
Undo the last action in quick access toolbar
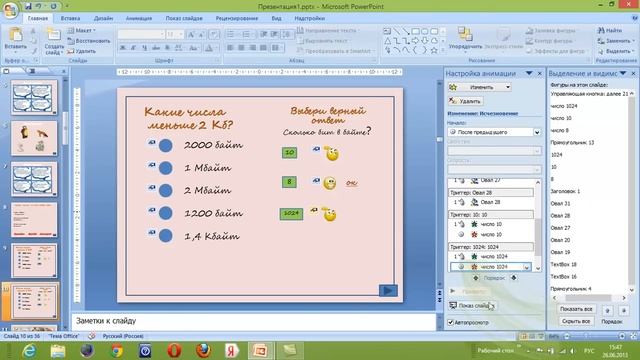point(39,6)
